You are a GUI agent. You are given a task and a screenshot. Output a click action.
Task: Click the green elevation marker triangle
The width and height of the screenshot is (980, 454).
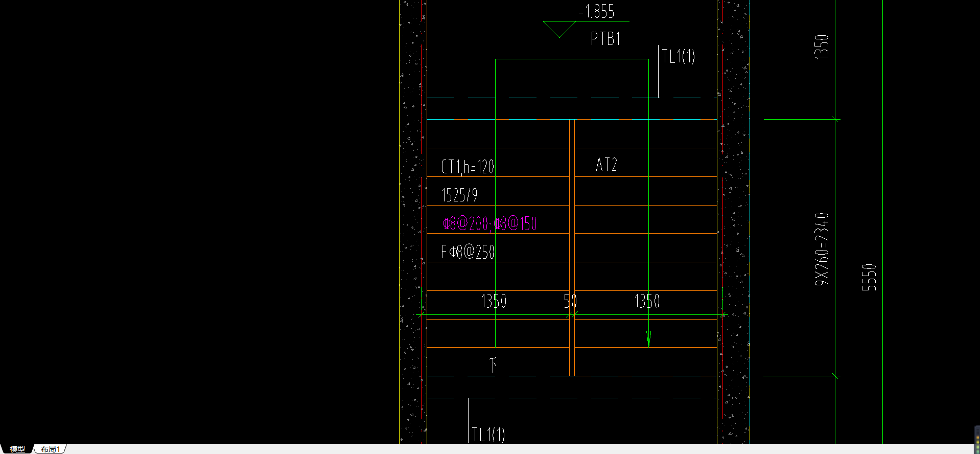click(x=560, y=29)
